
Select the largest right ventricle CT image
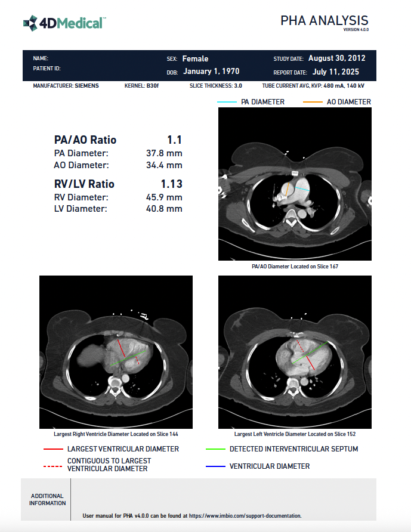[116, 352]
